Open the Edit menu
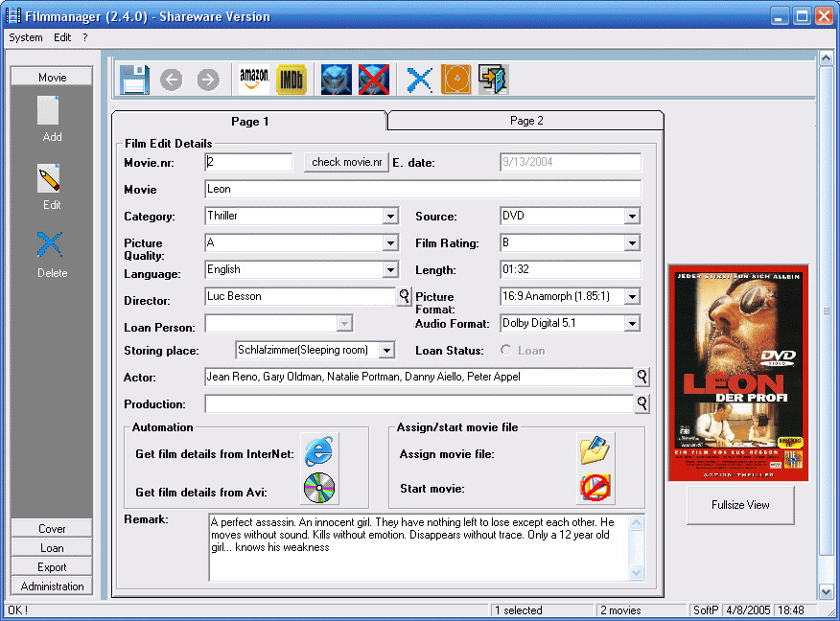This screenshot has width=840, height=621. click(62, 37)
